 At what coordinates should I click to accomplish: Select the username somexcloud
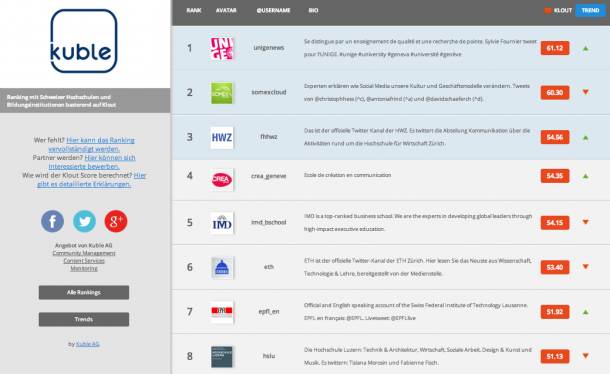pos(269,92)
